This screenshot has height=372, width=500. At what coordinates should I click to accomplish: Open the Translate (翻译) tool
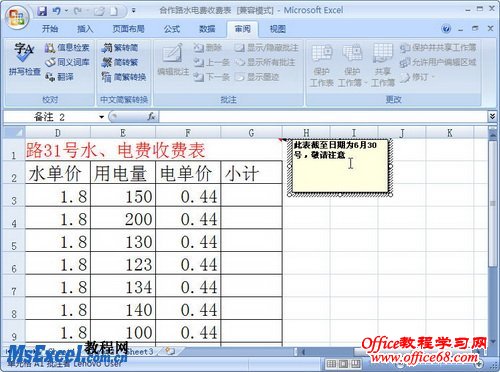[59, 77]
